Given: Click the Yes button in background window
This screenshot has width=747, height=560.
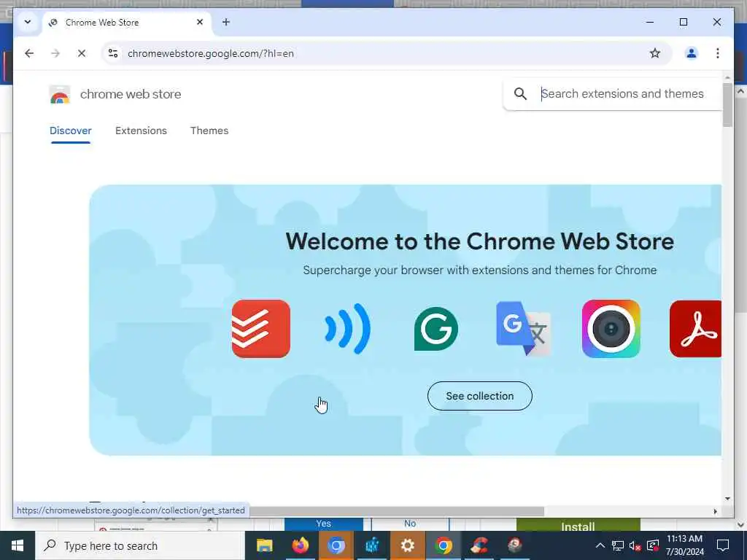Looking at the screenshot, I should (323, 524).
